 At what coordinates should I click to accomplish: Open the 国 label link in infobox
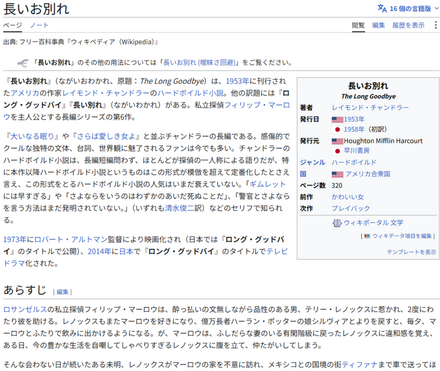[x=303, y=174]
